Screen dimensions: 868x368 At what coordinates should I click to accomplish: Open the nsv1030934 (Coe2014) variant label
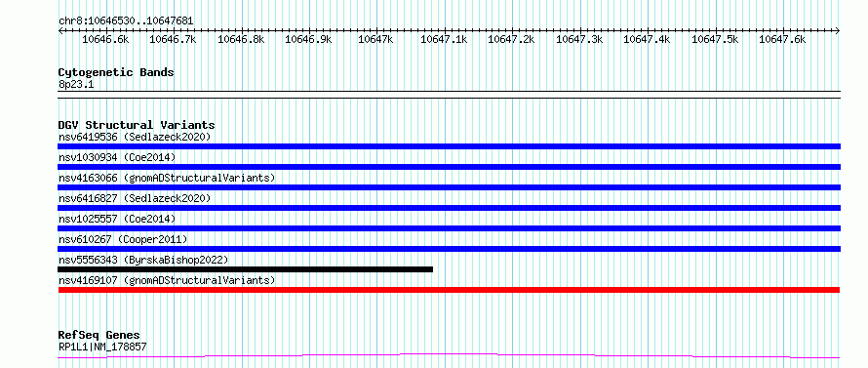[x=117, y=157]
